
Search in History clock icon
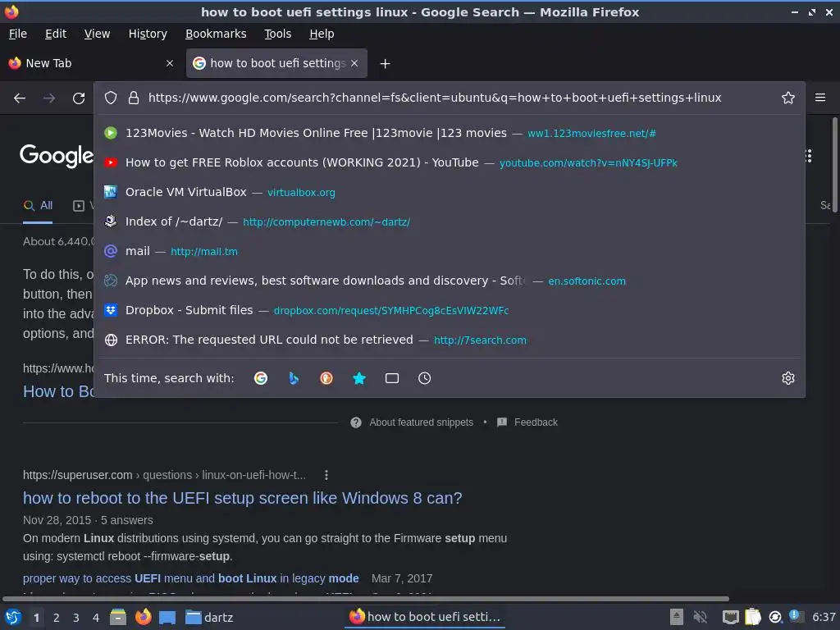tap(424, 378)
